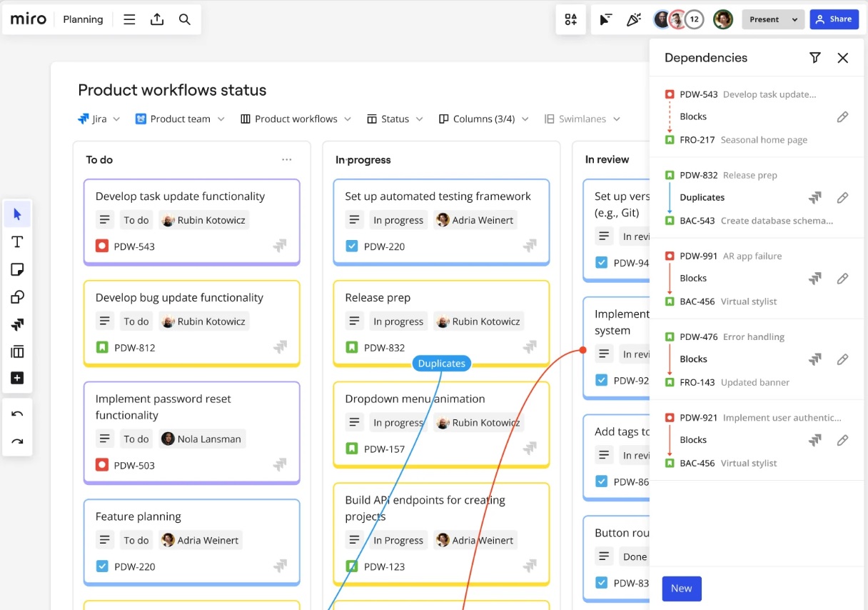Open the apps and templates grid icon

tap(571, 19)
